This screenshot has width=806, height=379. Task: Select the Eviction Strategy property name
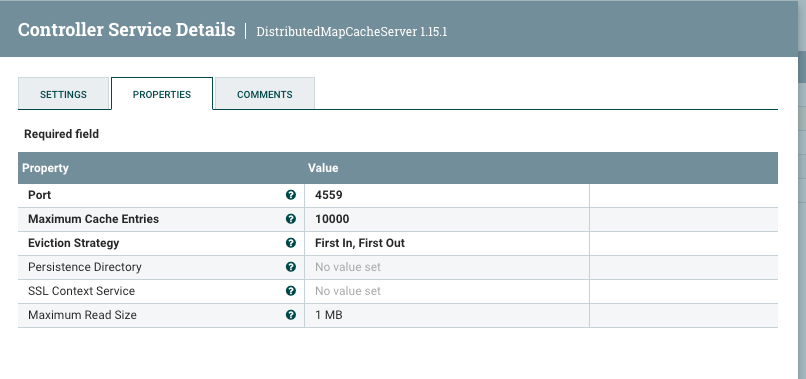pyautogui.click(x=74, y=243)
